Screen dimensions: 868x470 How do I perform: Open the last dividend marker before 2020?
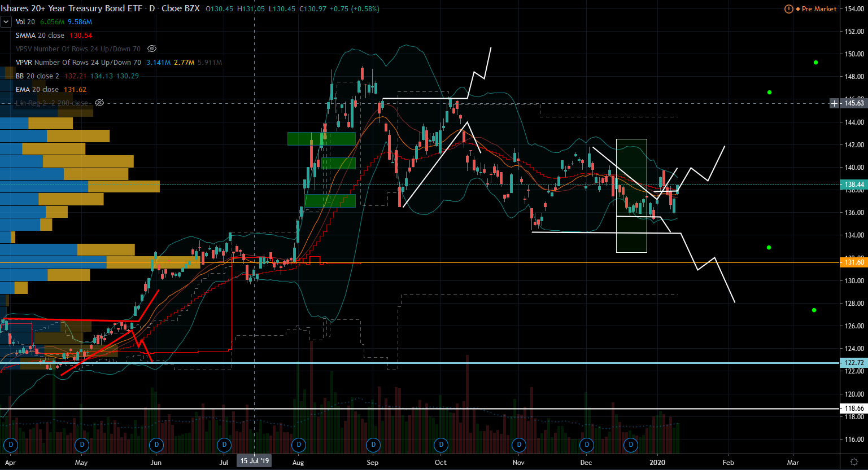click(631, 445)
